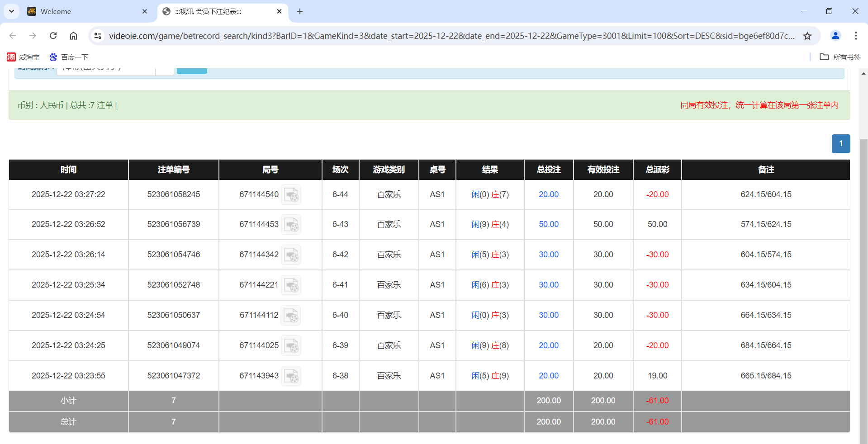Open 百度一下 bookmark
868x444 pixels.
coord(69,57)
